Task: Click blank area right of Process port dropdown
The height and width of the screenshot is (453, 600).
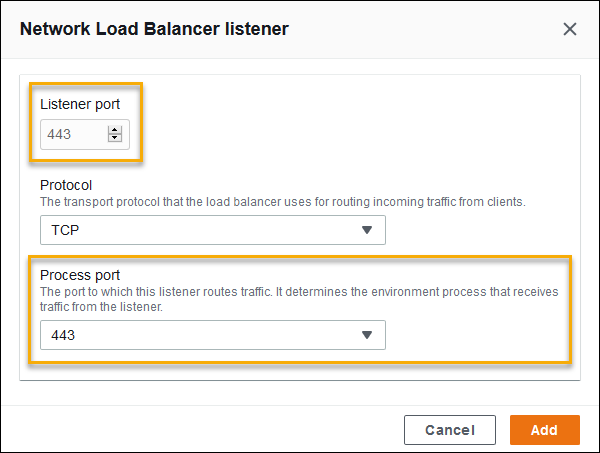Action: [470, 335]
